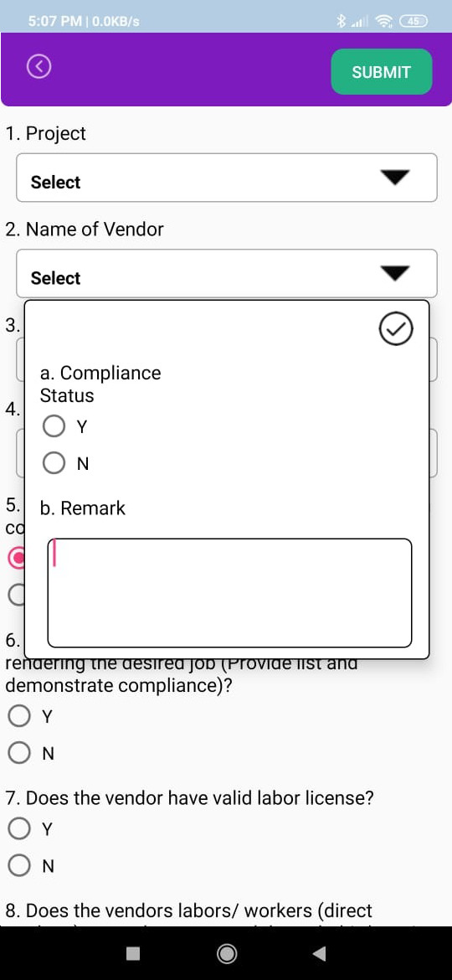
Task: Select Y for question 6 compliance
Action: [19, 716]
